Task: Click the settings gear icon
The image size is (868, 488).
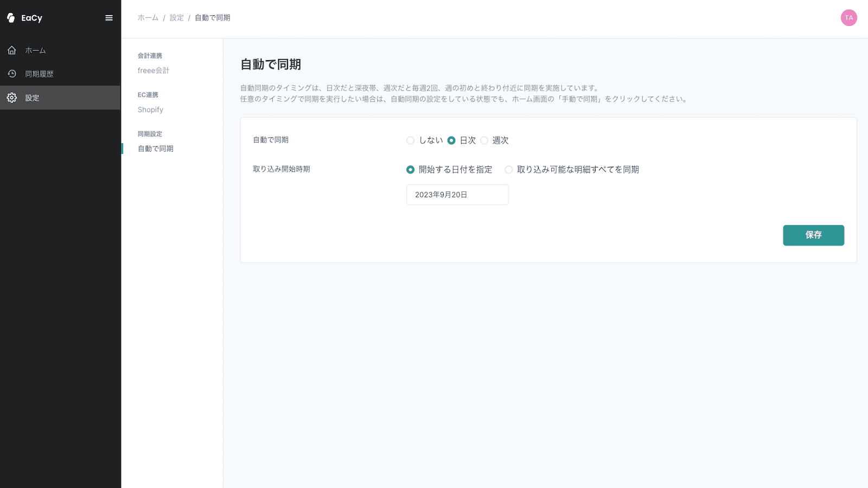Action: tap(12, 98)
